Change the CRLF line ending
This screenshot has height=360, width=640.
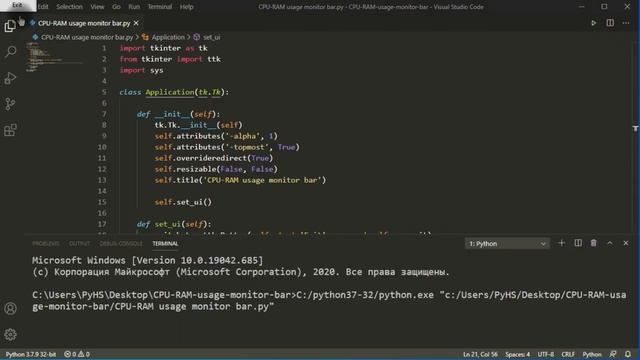click(x=568, y=354)
